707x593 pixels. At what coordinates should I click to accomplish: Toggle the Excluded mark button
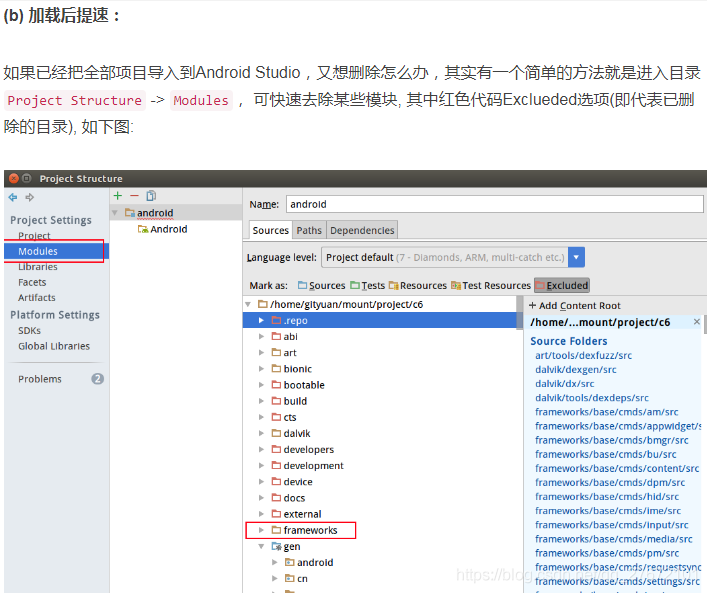pyautogui.click(x=562, y=285)
